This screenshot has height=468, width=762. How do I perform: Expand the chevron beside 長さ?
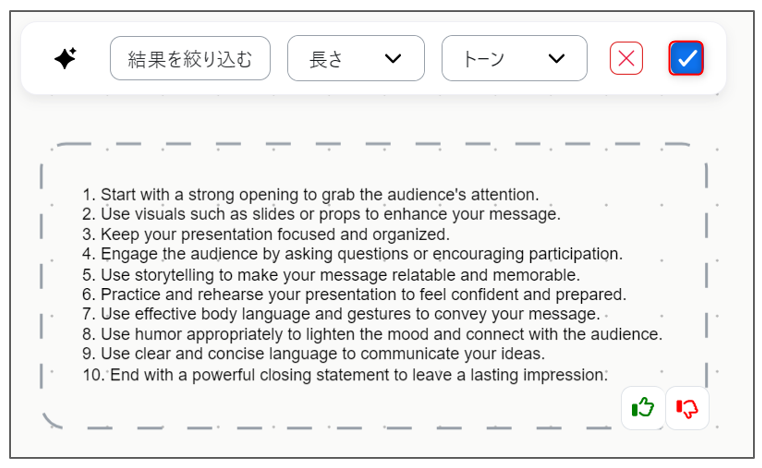[x=393, y=59]
